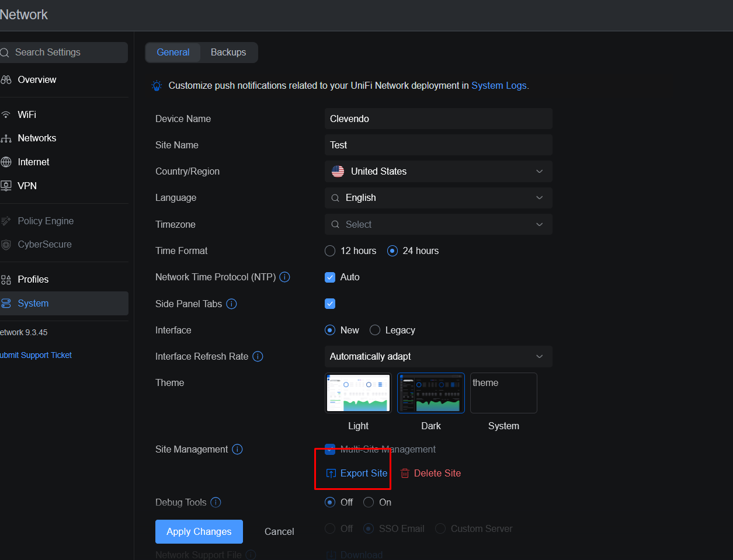Click the Apply Changes button
The image size is (733, 560).
point(199,531)
